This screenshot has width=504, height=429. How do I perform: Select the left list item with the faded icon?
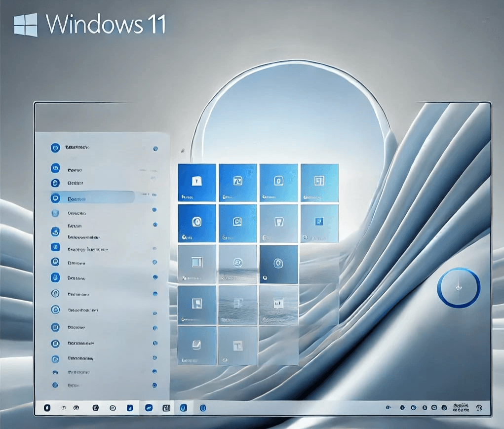(x=68, y=213)
